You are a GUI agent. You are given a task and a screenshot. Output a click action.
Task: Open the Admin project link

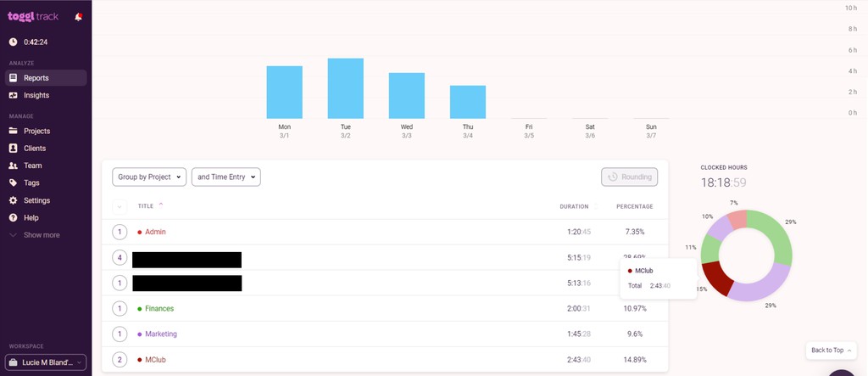[x=155, y=232]
